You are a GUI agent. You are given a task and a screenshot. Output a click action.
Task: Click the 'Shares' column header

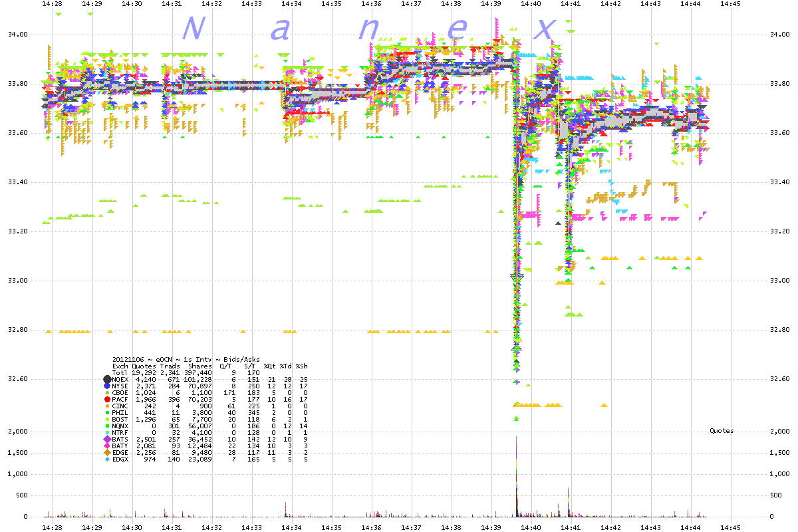(x=200, y=366)
